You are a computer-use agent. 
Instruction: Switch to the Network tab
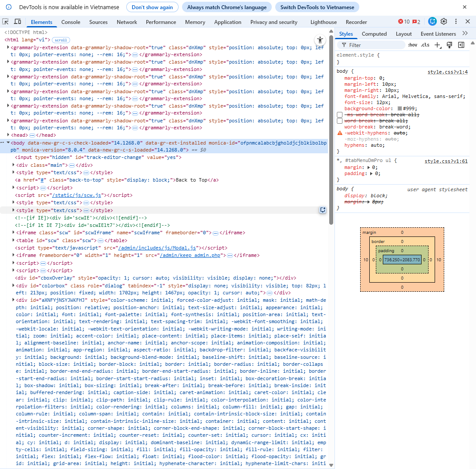(127, 22)
